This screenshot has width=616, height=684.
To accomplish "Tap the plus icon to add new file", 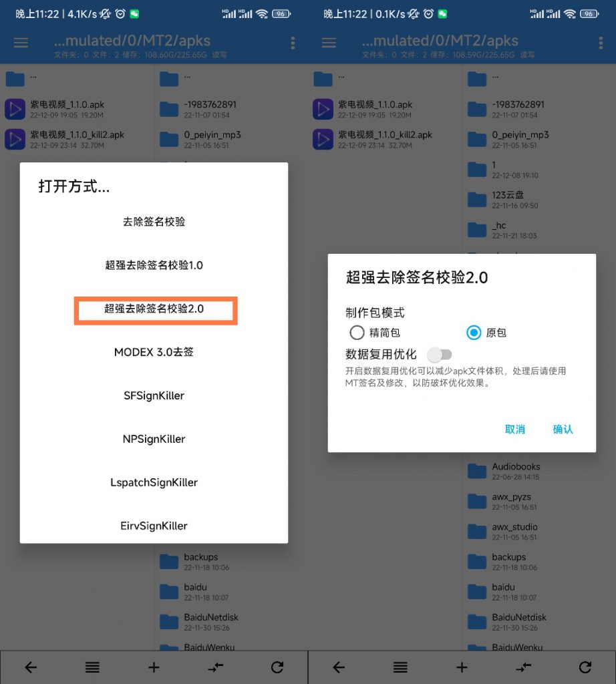I will click(153, 667).
